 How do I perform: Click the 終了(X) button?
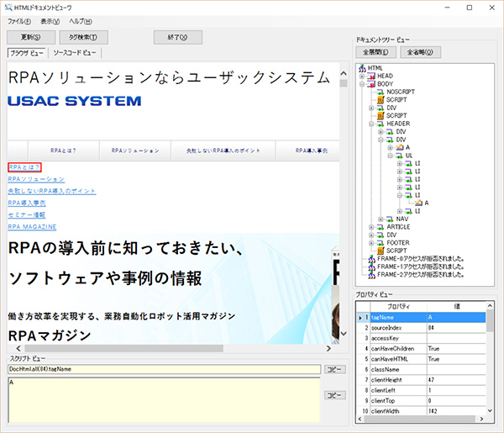pos(178,37)
